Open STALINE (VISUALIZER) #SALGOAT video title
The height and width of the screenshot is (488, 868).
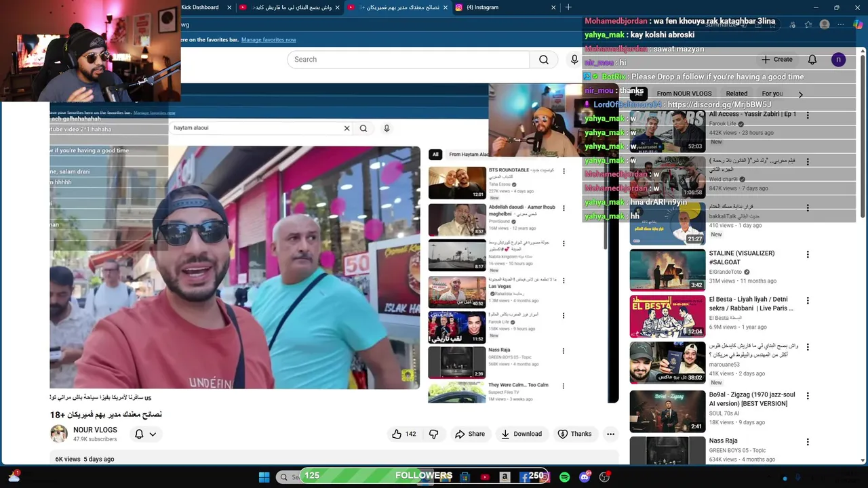click(742, 258)
